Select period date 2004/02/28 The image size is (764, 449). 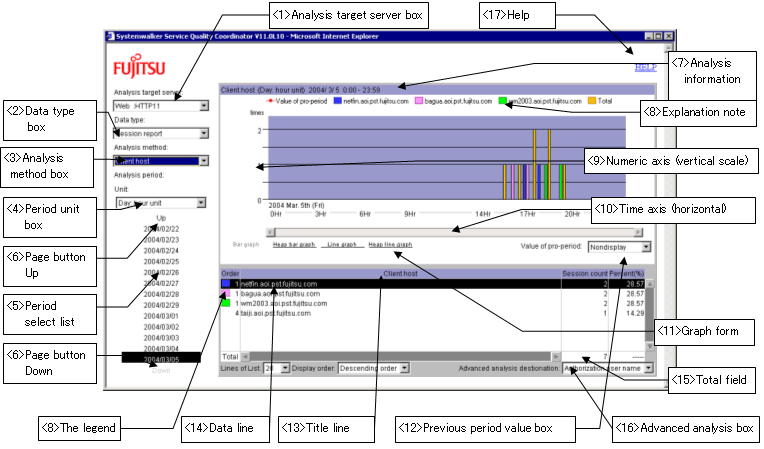[x=161, y=294]
